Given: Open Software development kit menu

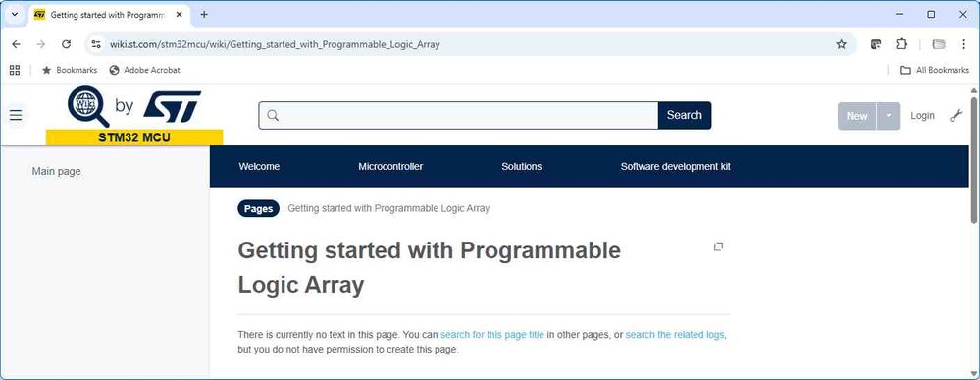Looking at the screenshot, I should pyautogui.click(x=676, y=167).
